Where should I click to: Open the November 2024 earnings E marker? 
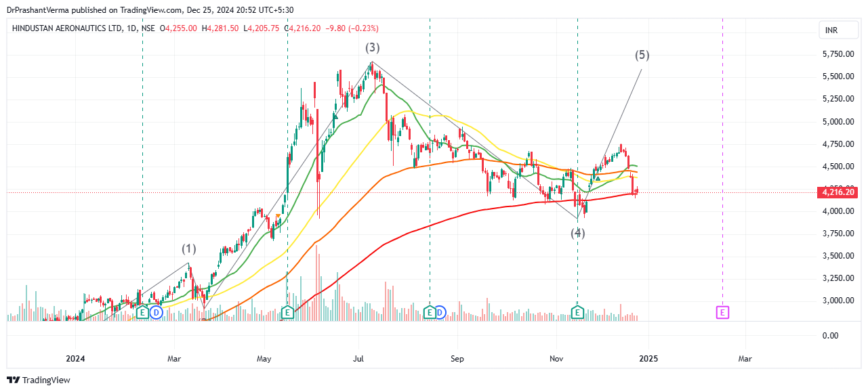[577, 312]
